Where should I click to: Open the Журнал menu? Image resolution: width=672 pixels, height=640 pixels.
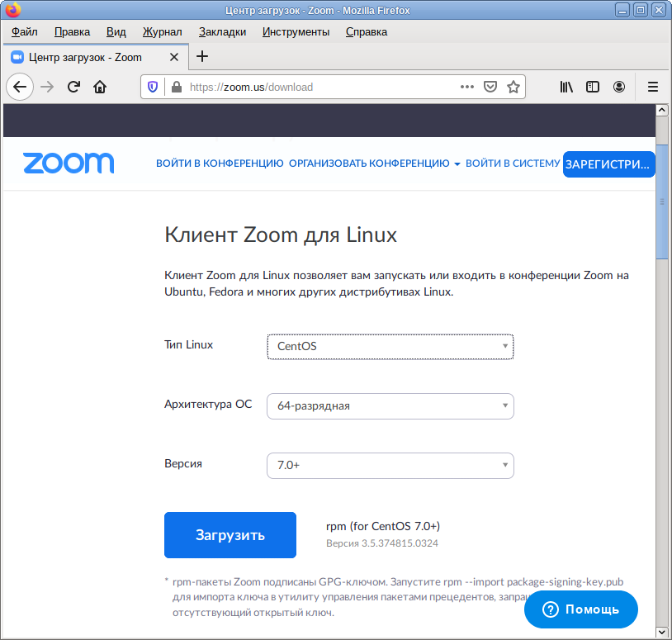coord(162,31)
